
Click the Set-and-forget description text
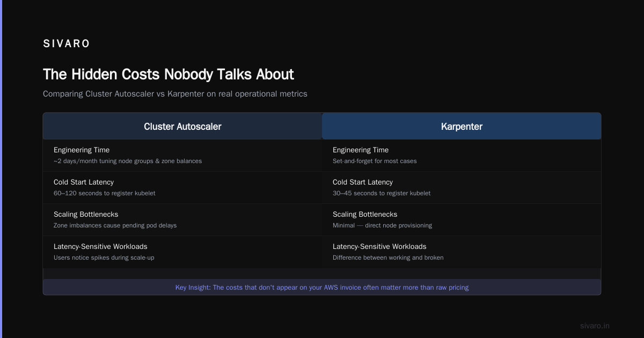point(375,161)
